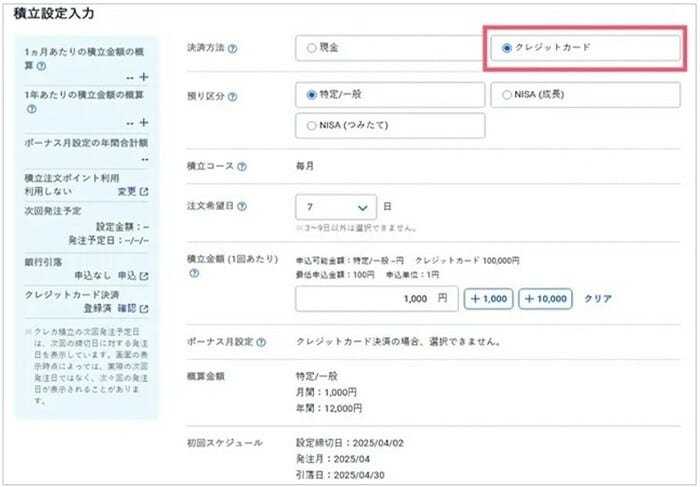700x487 pixels.
Task: Click 変更 link for ポイント利用
Action: pos(127,191)
